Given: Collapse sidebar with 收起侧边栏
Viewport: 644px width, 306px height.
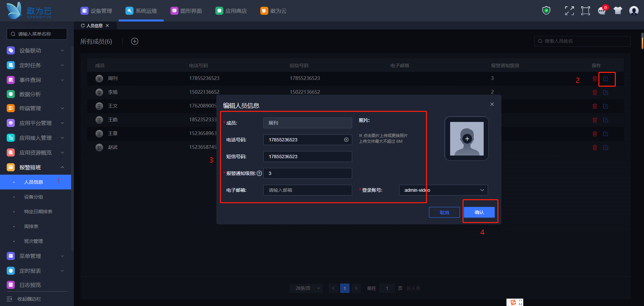Looking at the screenshot, I should point(23,299).
